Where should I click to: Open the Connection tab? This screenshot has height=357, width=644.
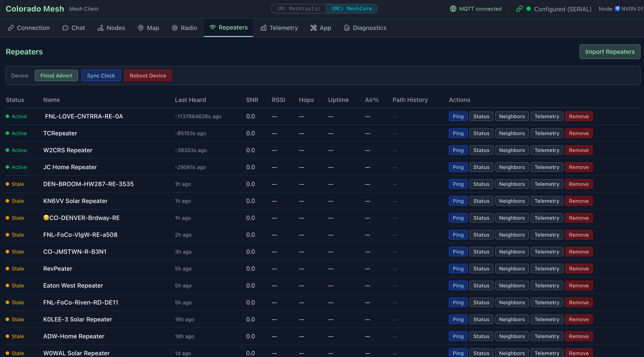(x=29, y=28)
